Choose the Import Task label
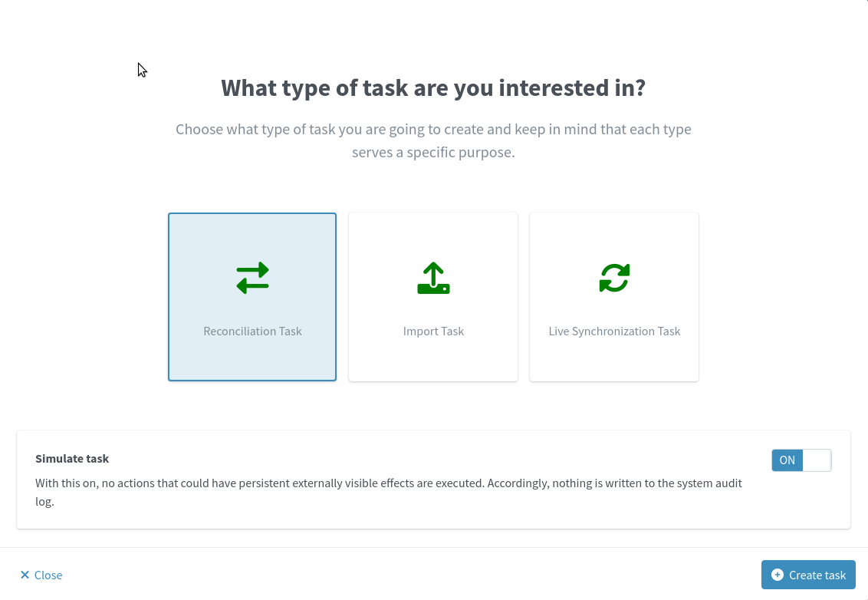This screenshot has width=868, height=600. pos(433,331)
